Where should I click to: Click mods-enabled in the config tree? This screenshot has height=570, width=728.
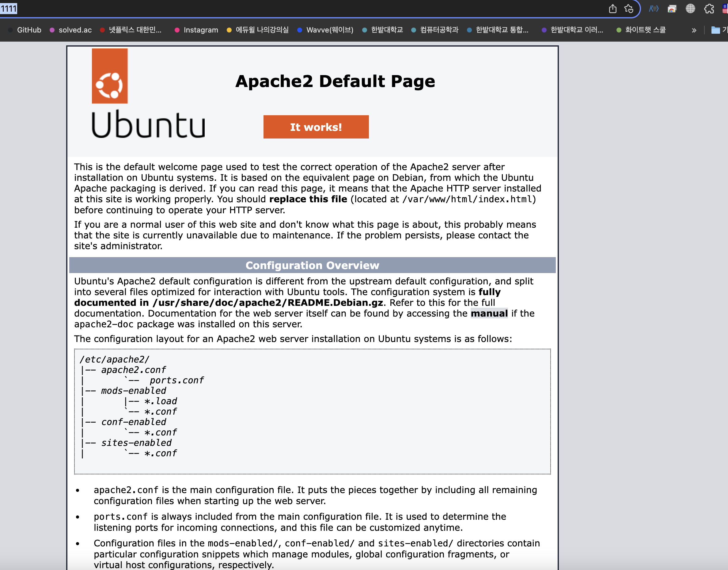pos(134,391)
